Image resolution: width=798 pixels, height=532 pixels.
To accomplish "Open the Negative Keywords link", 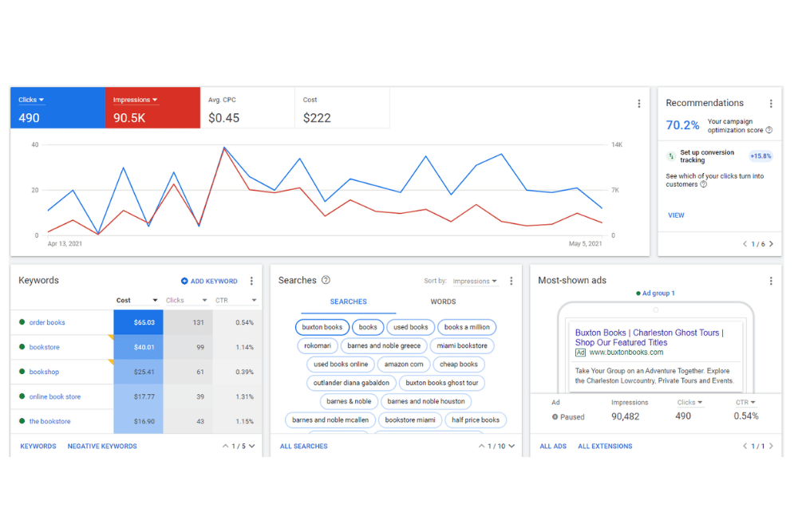I will tap(102, 446).
